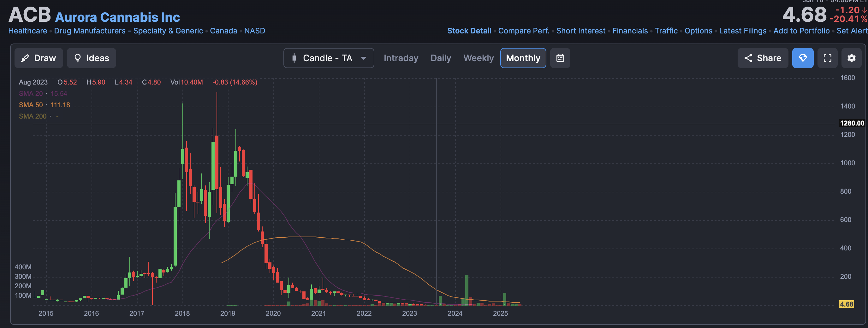Open the Options link
Viewport: 868px width, 328px height.
tap(698, 31)
